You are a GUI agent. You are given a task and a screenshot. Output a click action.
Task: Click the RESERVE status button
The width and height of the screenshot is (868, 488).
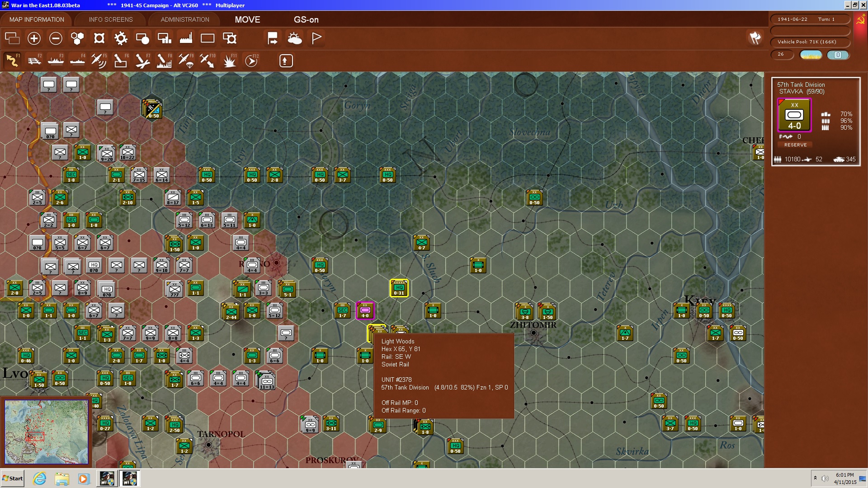(x=795, y=145)
